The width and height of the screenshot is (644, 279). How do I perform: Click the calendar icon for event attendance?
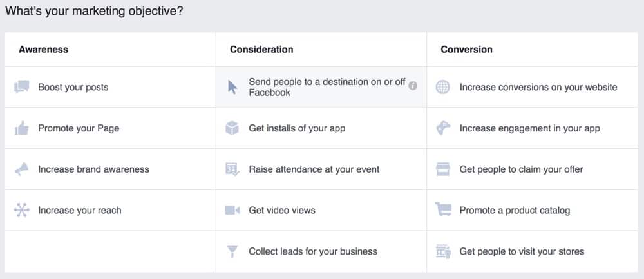coord(232,169)
